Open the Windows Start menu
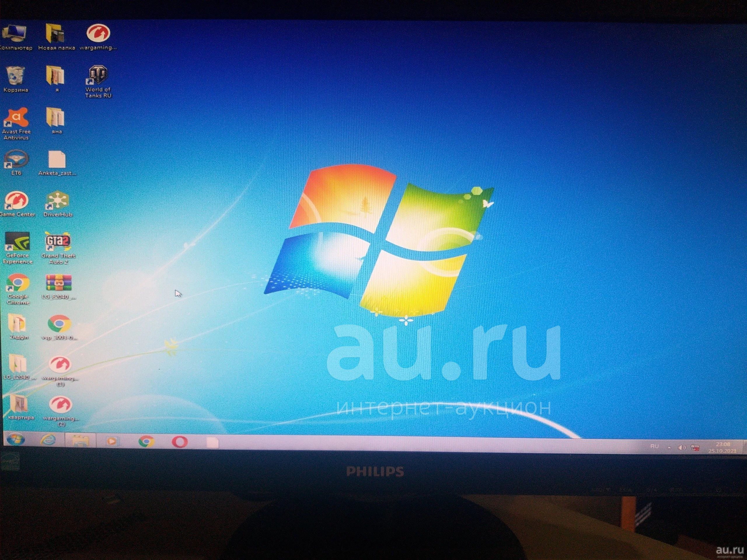The height and width of the screenshot is (560, 747). [x=15, y=439]
